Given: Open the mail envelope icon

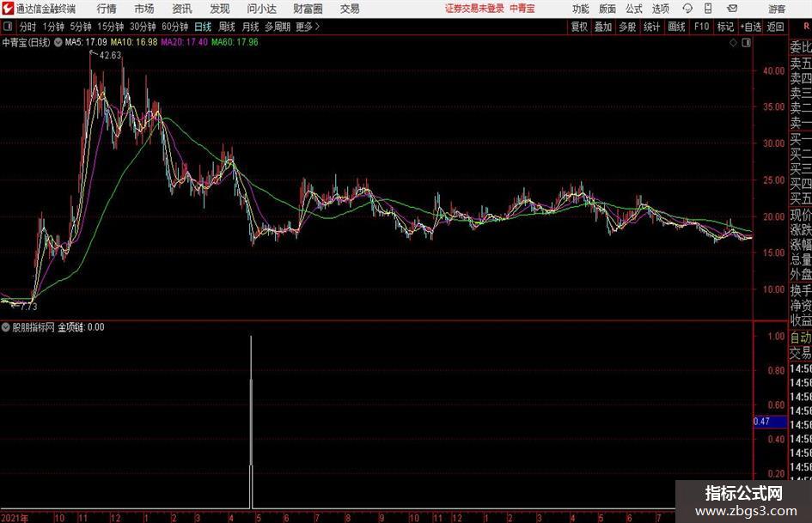Looking at the screenshot, I should [x=732, y=9].
